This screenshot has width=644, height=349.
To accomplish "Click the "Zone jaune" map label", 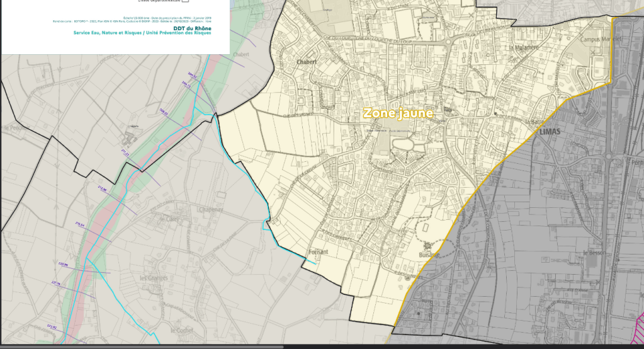I will (398, 113).
